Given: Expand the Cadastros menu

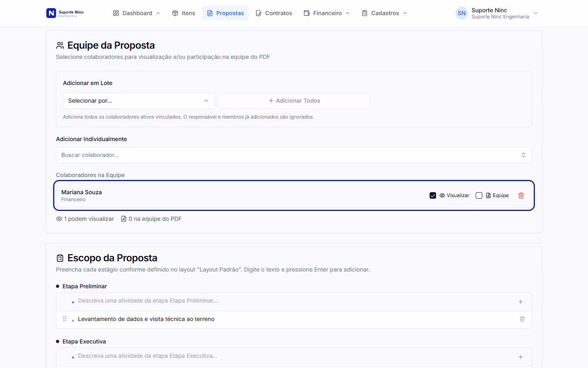Looking at the screenshot, I should (x=385, y=13).
